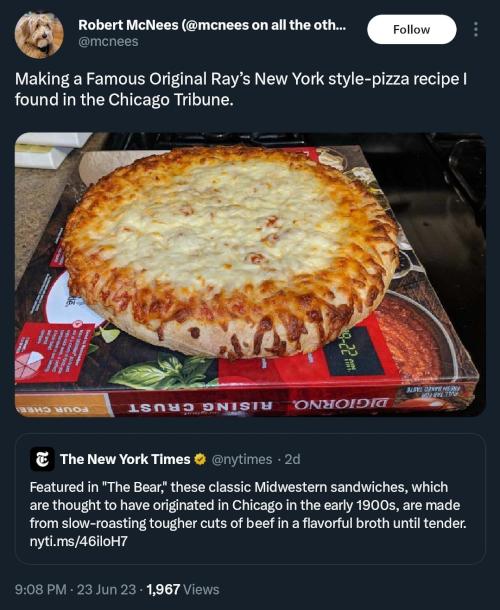This screenshot has height=610, width=500.
Task: Open the quoted New York Times tweet text
Action: [x=248, y=505]
